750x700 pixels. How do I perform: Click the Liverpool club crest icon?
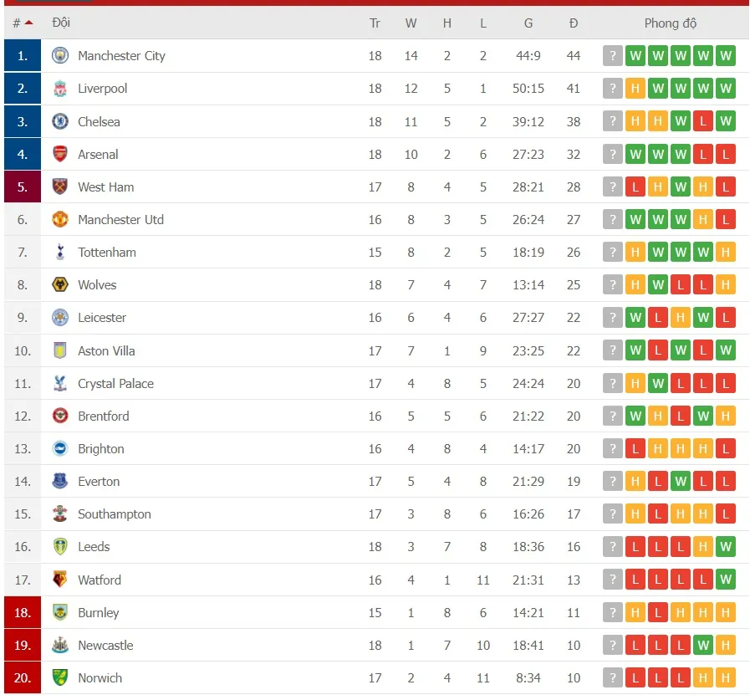coord(60,89)
